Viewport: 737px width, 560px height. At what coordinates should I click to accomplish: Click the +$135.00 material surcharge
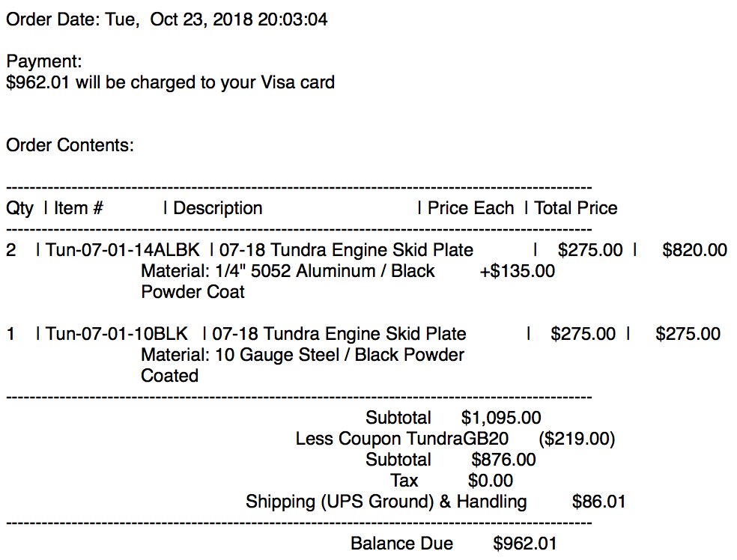[517, 271]
